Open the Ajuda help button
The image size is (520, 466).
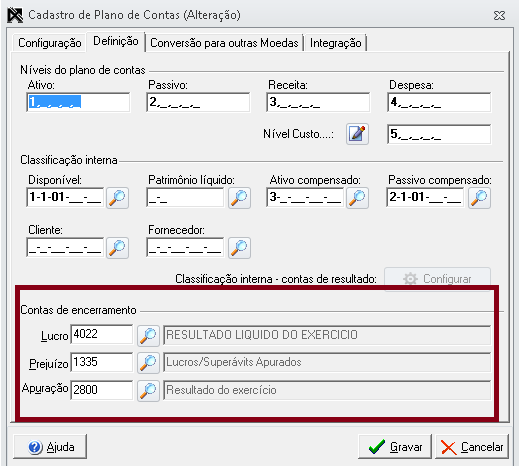click(x=50, y=447)
